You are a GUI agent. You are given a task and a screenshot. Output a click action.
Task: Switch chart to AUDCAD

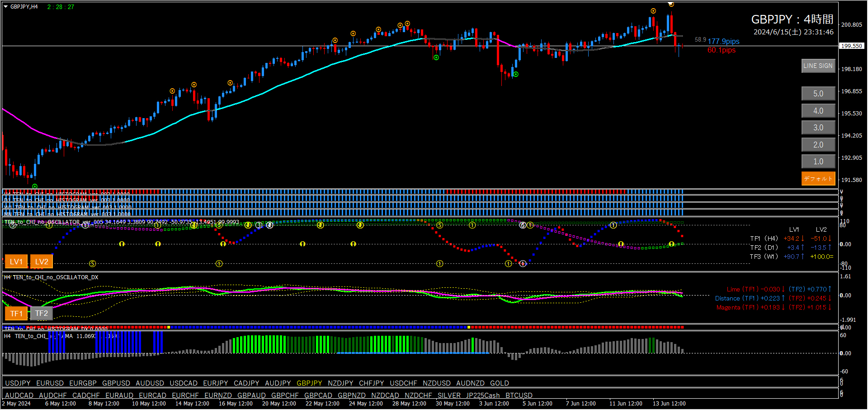19,396
